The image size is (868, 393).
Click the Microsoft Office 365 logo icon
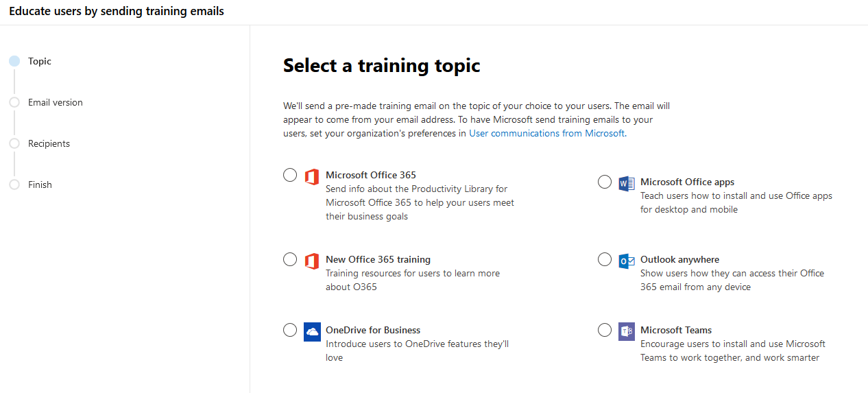pyautogui.click(x=312, y=176)
